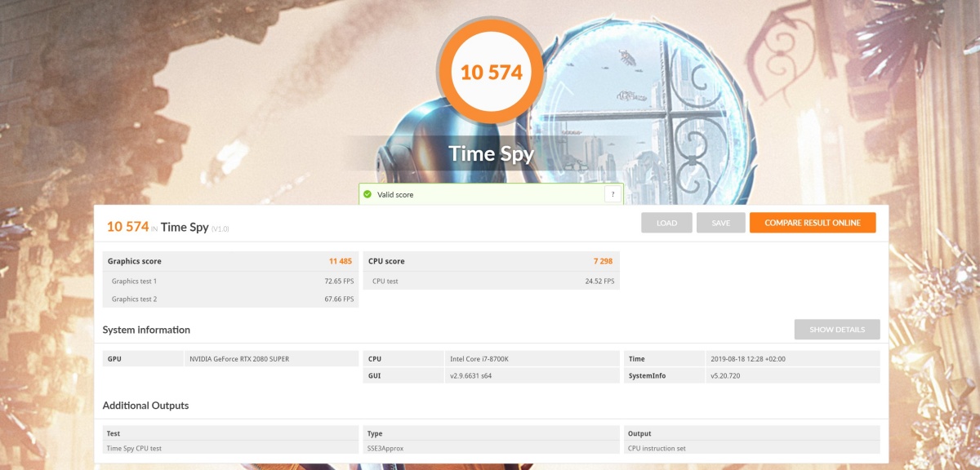Select the "Graphics test 1" row label
Screen dimensions: 980x470
(x=134, y=282)
